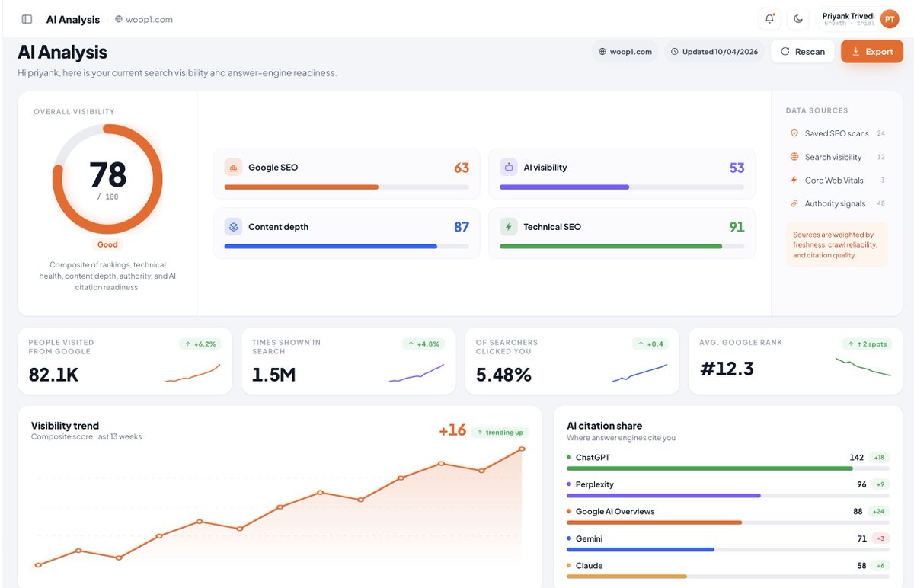
Task: Click the 2 spots rank badge
Action: [x=867, y=344]
